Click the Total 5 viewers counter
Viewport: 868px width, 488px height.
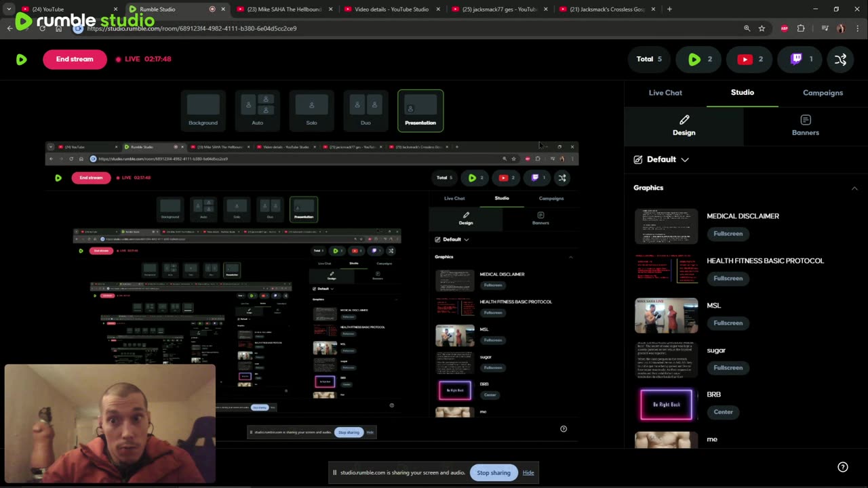coord(649,60)
